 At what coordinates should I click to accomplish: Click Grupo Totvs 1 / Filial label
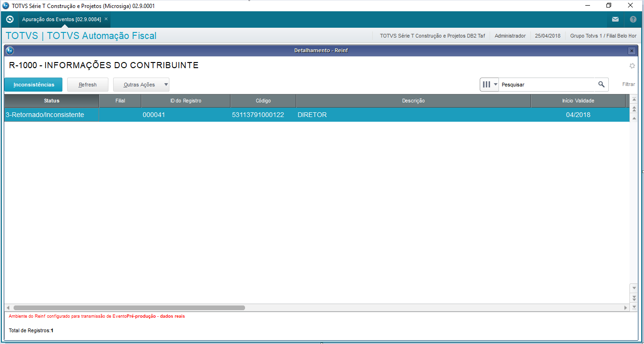pos(603,36)
